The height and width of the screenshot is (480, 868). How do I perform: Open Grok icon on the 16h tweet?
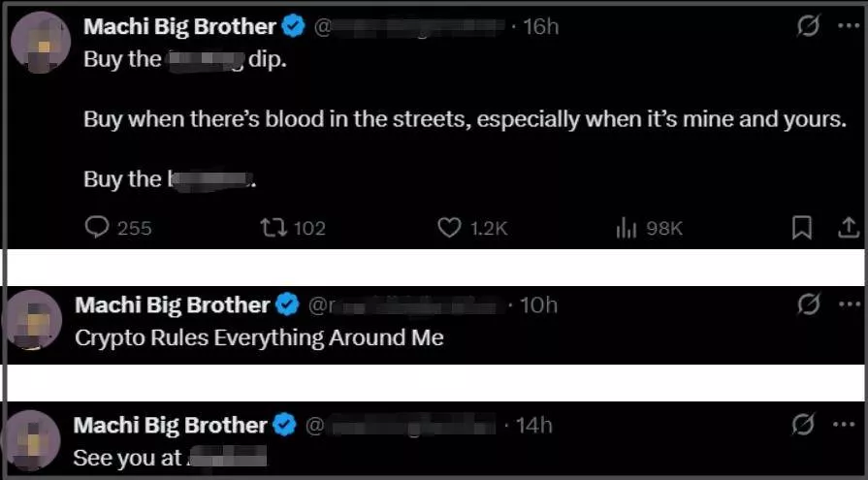click(807, 27)
